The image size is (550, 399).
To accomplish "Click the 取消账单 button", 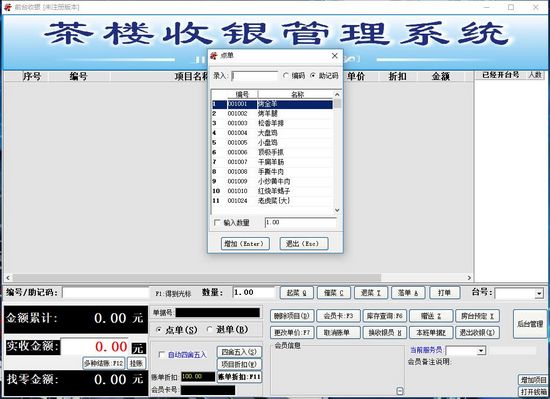I will pos(338,332).
